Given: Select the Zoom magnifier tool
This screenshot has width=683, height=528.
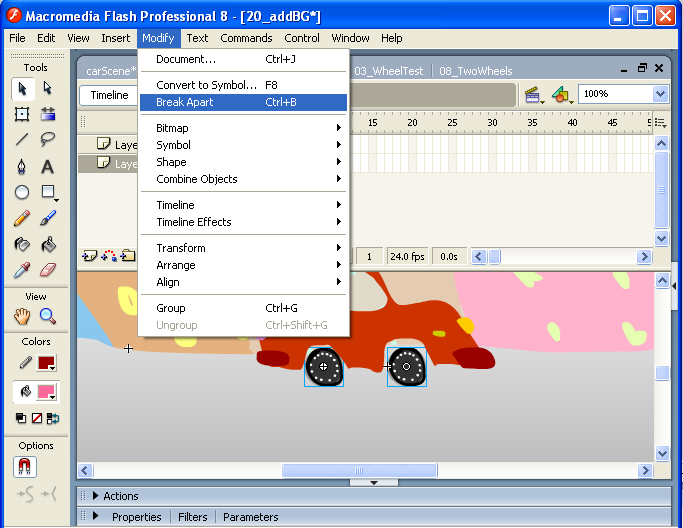Looking at the screenshot, I should click(x=47, y=316).
